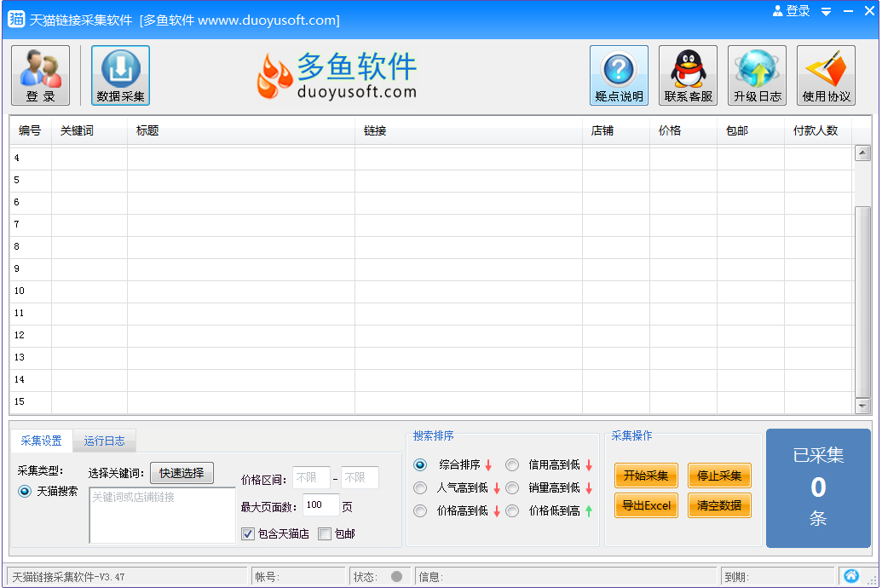This screenshot has height=588, width=882.
Task: Select 人气高到低 sort option
Action: click(x=419, y=487)
